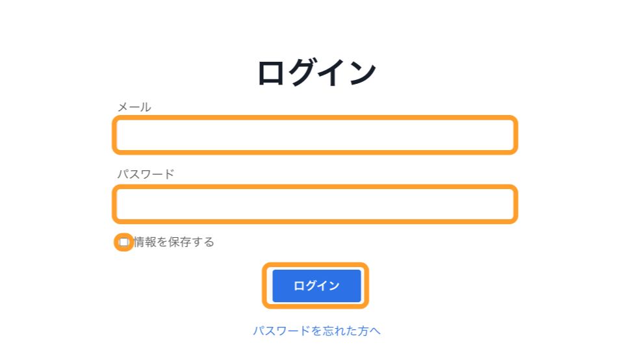Click the パスワード label text

coord(146,174)
